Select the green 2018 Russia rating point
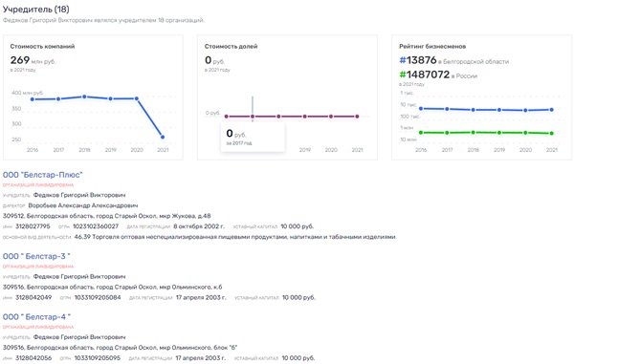Viewport: 618px width, 364px height. (x=474, y=132)
